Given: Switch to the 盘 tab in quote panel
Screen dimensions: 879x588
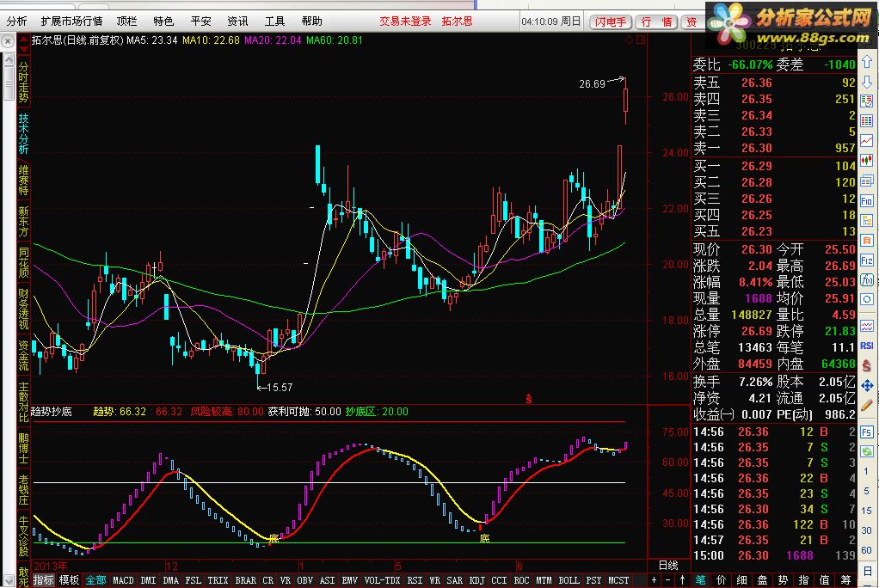Looking at the screenshot, I should 762,580.
